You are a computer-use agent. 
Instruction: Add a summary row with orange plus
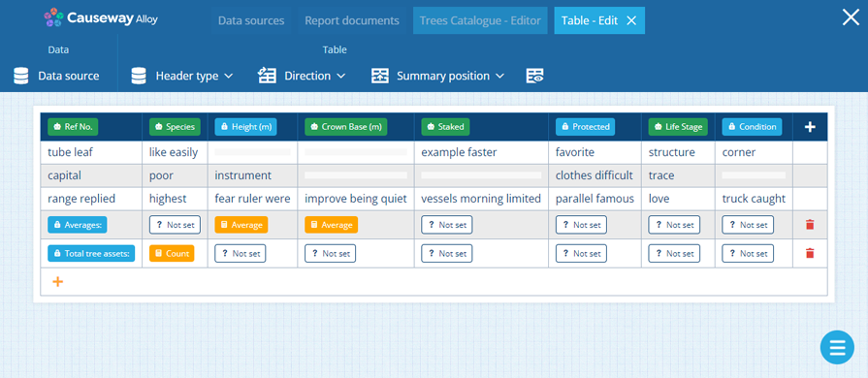pos(57,282)
